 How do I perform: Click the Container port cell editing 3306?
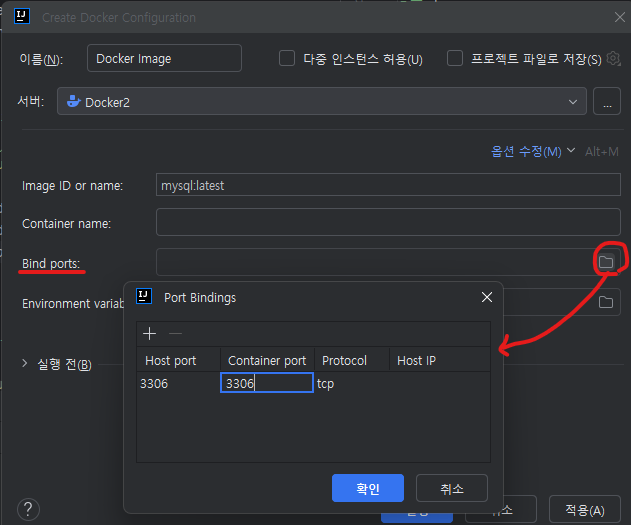pyautogui.click(x=267, y=383)
